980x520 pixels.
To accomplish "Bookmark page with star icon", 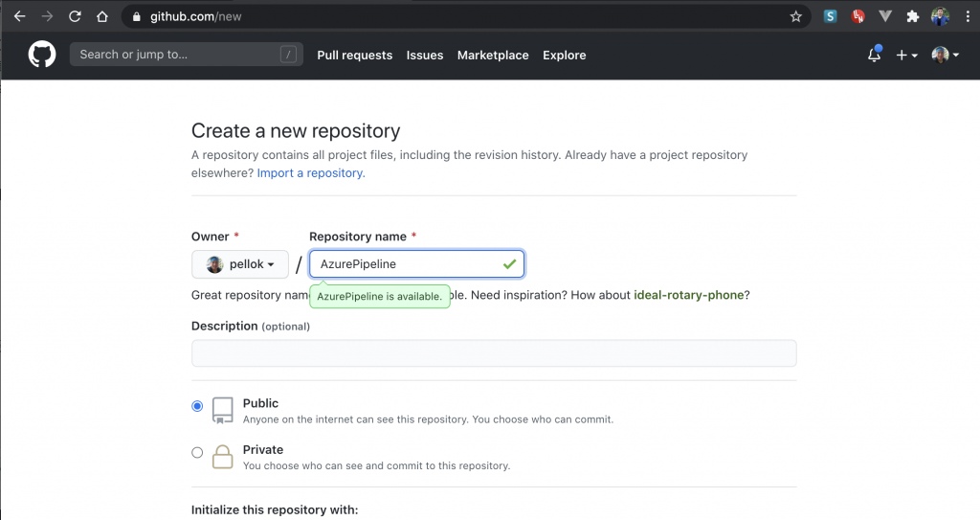I will (795, 16).
